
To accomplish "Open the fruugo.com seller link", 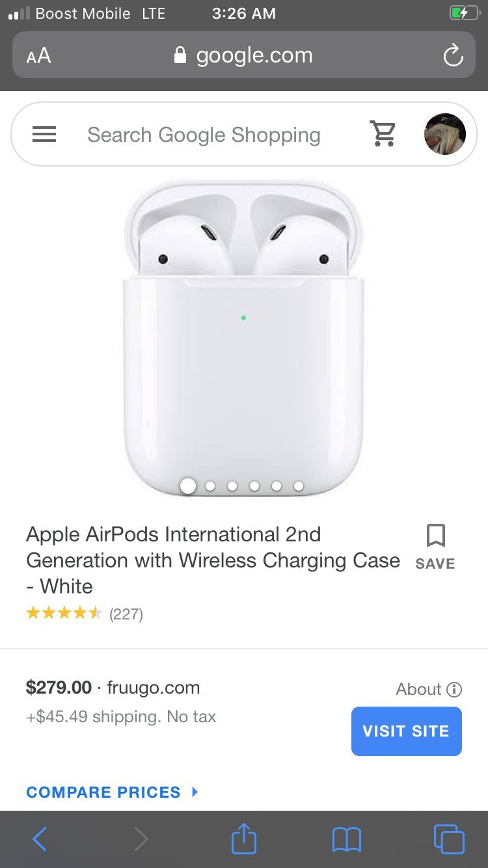I will (153, 687).
